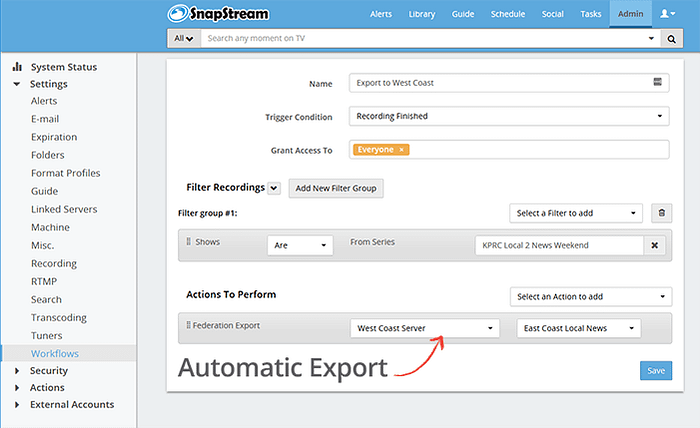Open the search history dropdown arrow

tap(651, 38)
